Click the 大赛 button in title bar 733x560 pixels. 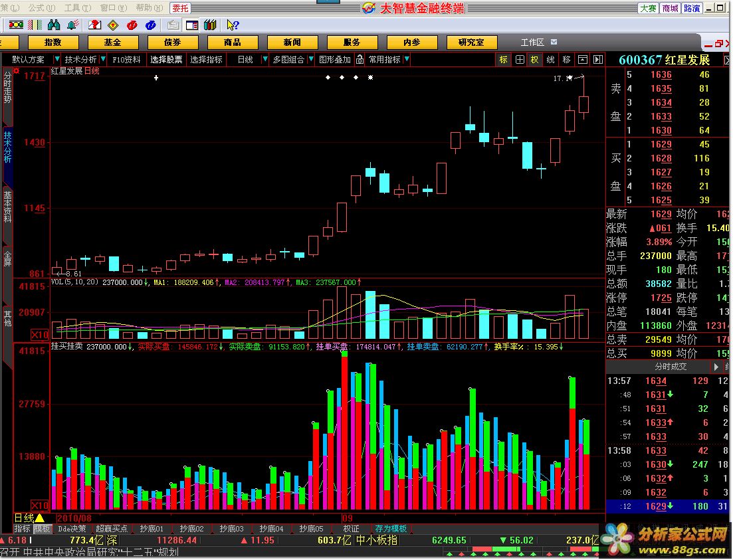coord(649,8)
